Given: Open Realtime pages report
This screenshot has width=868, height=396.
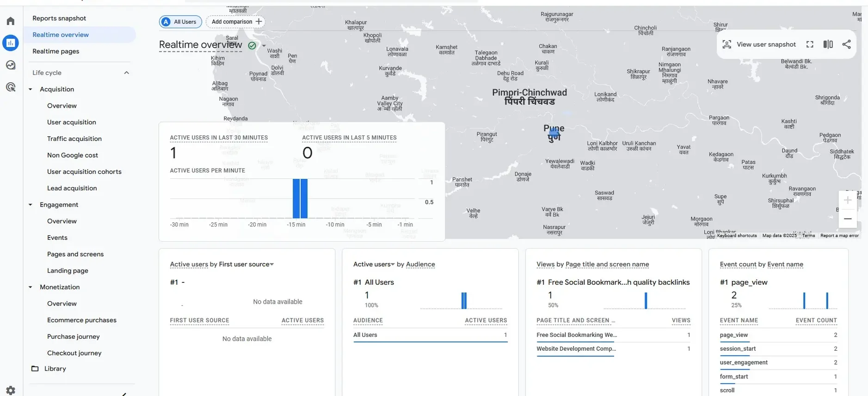Looking at the screenshot, I should pyautogui.click(x=55, y=51).
